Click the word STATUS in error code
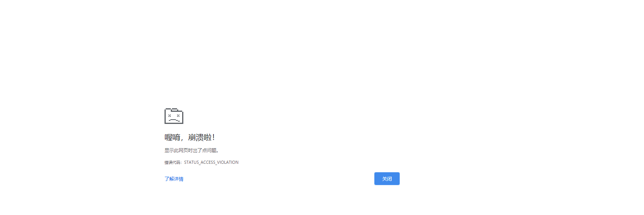The width and height of the screenshot is (644, 215). point(192,163)
